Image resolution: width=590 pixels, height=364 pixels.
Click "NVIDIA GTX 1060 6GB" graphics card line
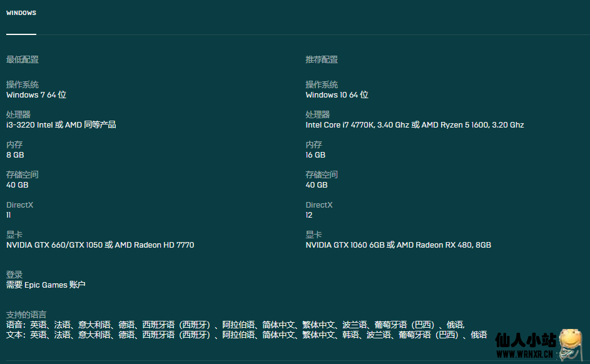[398, 245]
